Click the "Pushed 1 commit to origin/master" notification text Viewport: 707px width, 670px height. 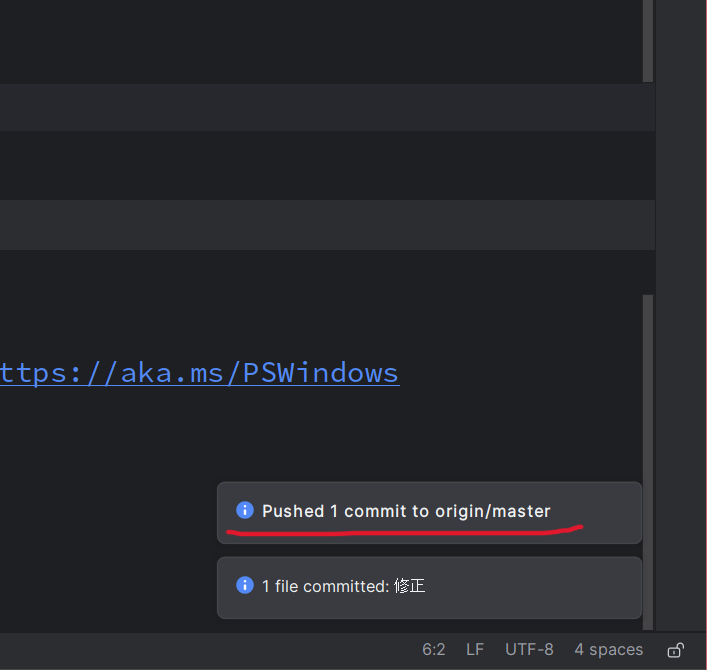pyautogui.click(x=406, y=511)
